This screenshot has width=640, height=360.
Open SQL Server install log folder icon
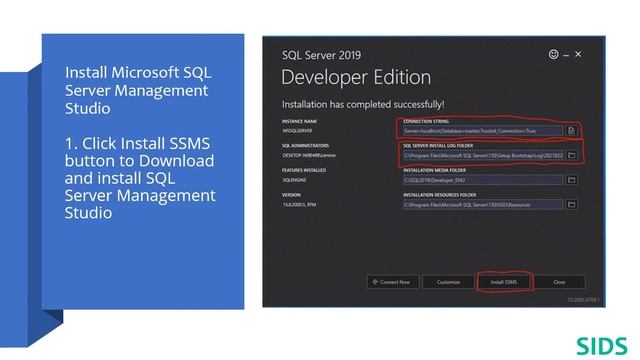pyautogui.click(x=571, y=156)
